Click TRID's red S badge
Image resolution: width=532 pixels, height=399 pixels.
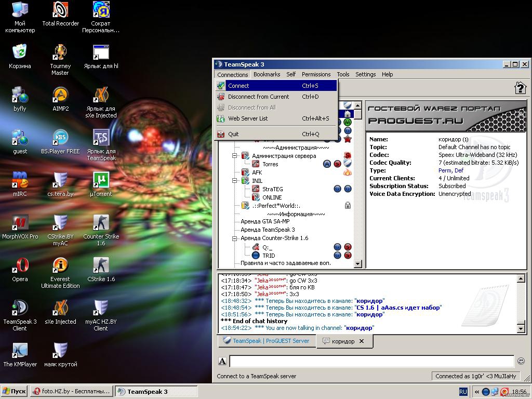[348, 255]
